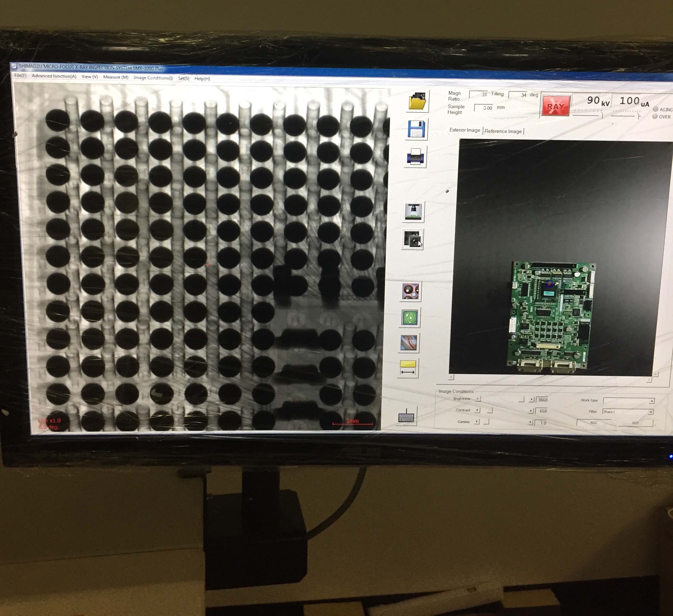Toggle the AGING indicator

pyautogui.click(x=655, y=109)
